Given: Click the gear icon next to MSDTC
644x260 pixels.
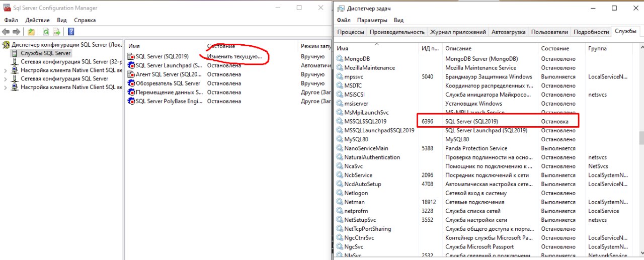Looking at the screenshot, I should [x=340, y=85].
